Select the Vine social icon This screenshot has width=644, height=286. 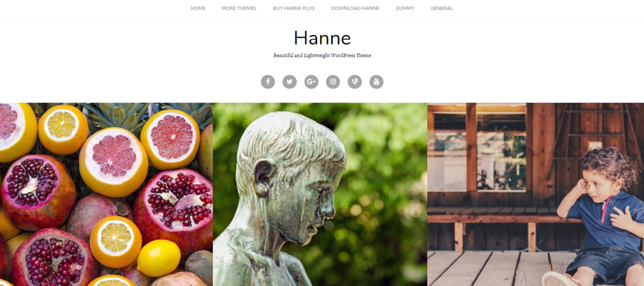tap(355, 82)
